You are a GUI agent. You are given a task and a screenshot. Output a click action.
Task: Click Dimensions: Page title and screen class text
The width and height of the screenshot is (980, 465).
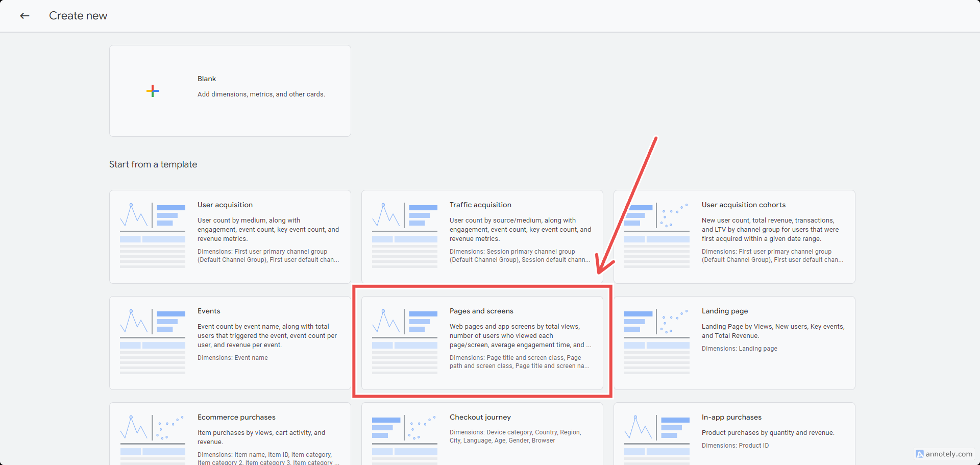pos(520,362)
